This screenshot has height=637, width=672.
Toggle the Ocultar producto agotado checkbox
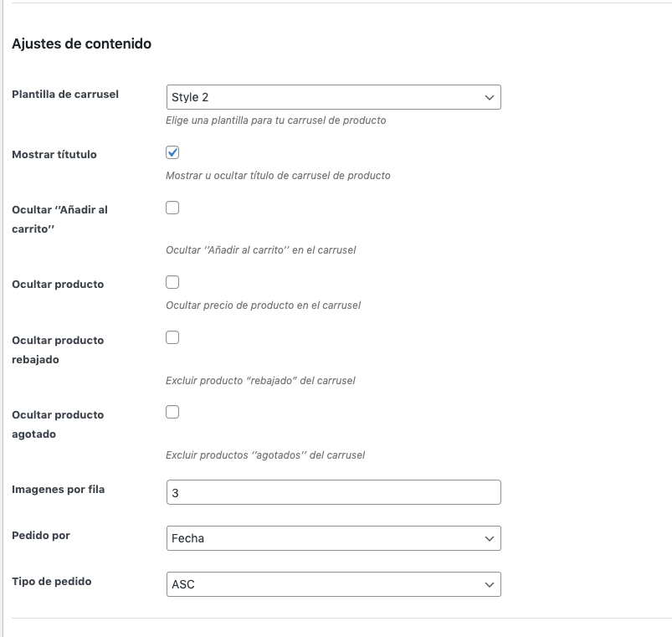(172, 413)
